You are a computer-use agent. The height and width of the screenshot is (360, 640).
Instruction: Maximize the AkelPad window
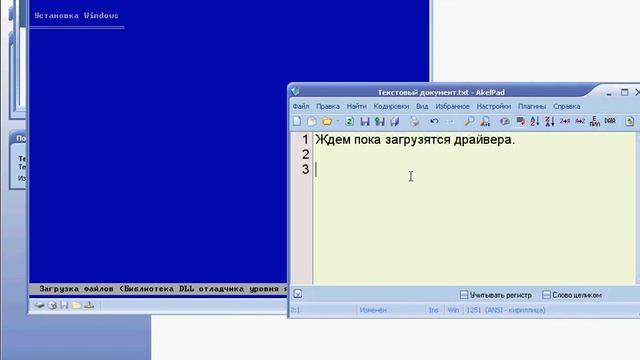tap(624, 92)
